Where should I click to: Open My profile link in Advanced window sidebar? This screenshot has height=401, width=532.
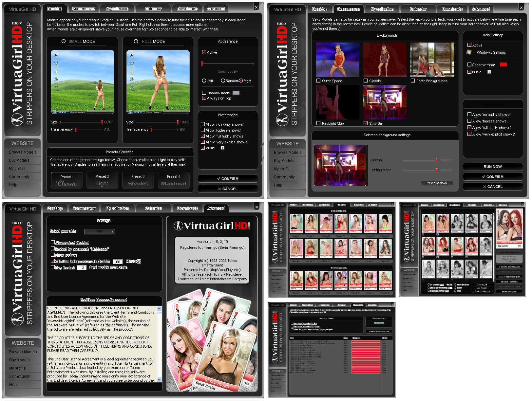17,368
